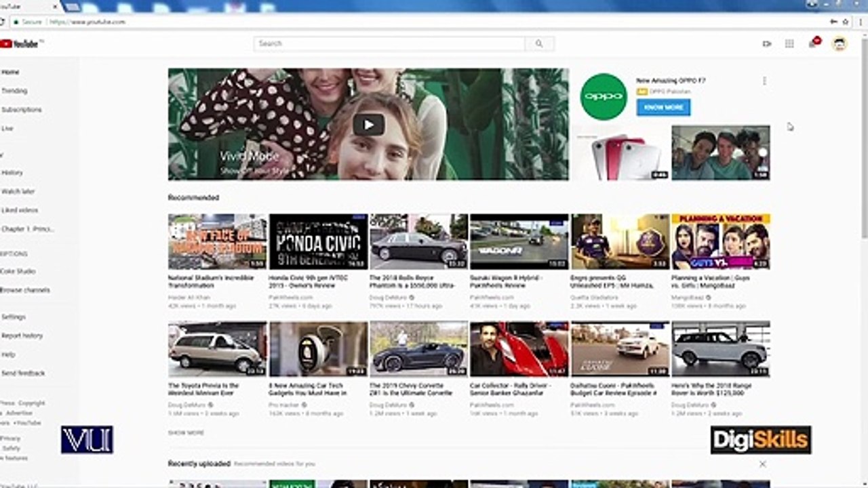
Task: Click SHOW MORE under Recommended
Action: point(186,432)
